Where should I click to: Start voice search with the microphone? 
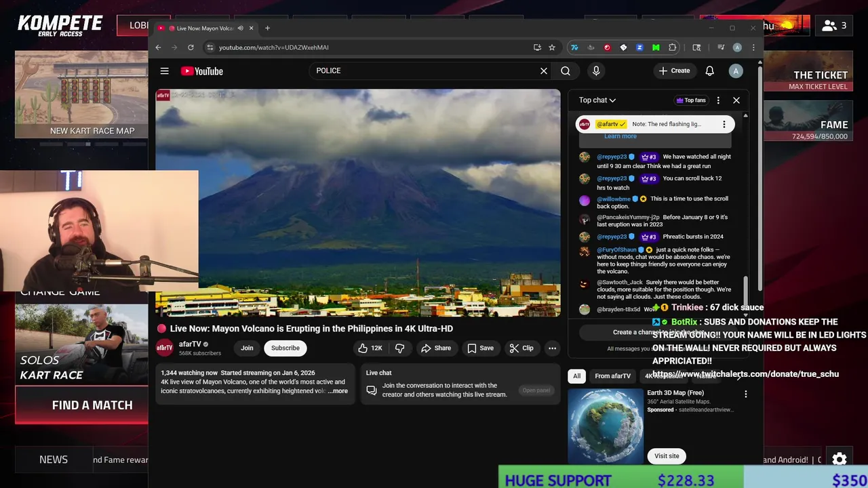[x=596, y=70]
